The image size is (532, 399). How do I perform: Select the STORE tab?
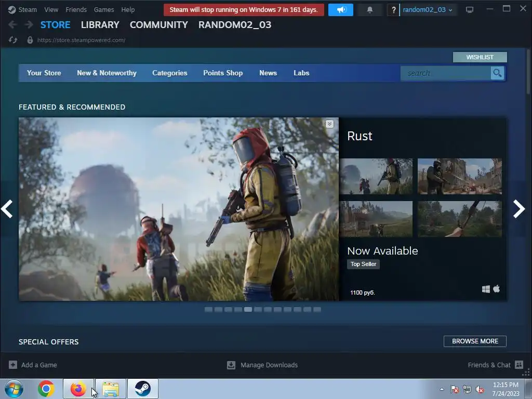[x=55, y=25]
